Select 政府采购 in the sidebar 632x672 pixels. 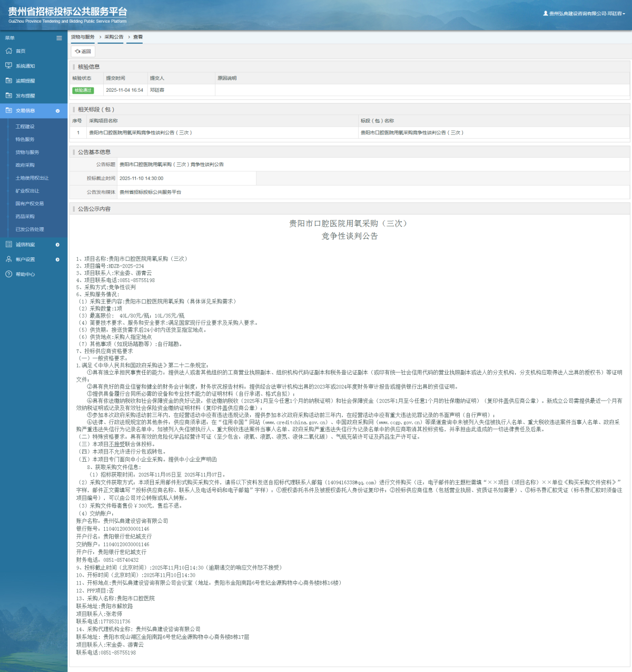coord(25,165)
